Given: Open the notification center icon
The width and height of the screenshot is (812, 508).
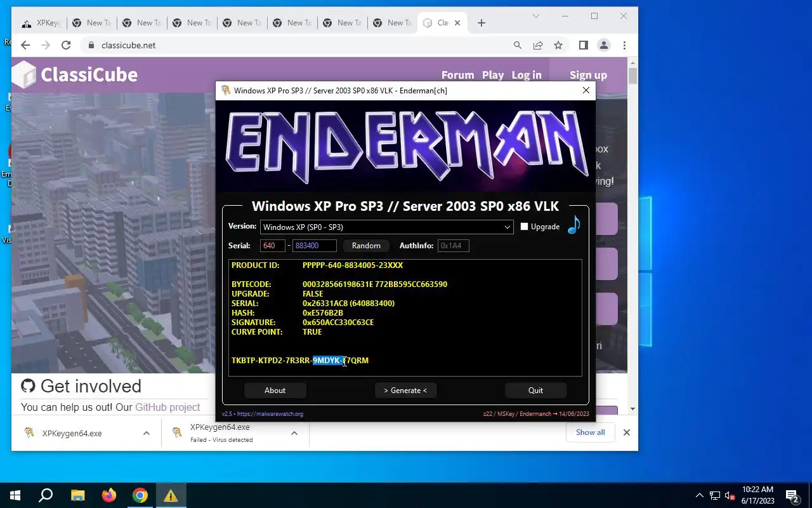Looking at the screenshot, I should [x=792, y=495].
